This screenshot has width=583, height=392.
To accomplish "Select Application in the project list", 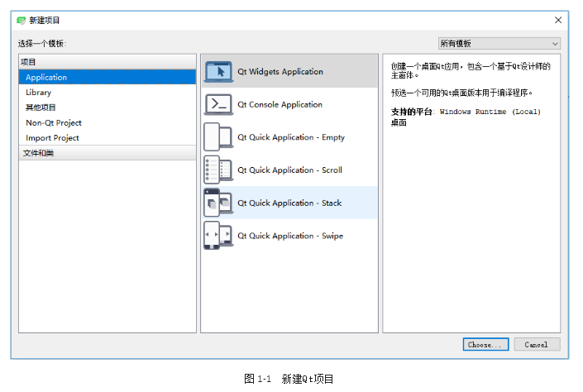I will click(x=108, y=78).
